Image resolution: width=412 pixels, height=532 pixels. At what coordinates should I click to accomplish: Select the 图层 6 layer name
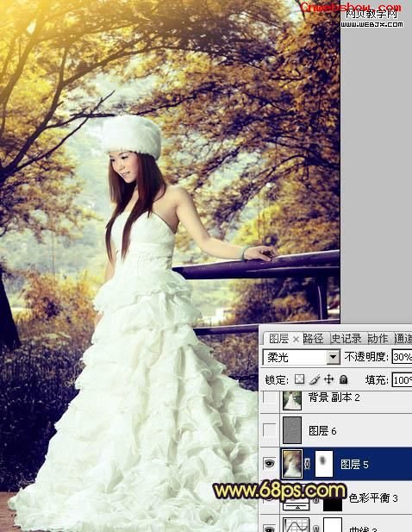[322, 431]
